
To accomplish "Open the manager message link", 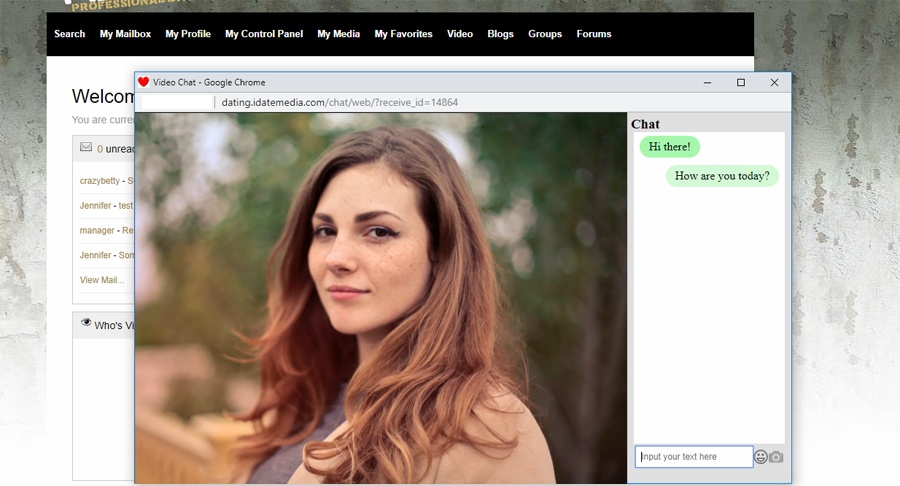I will [x=107, y=230].
